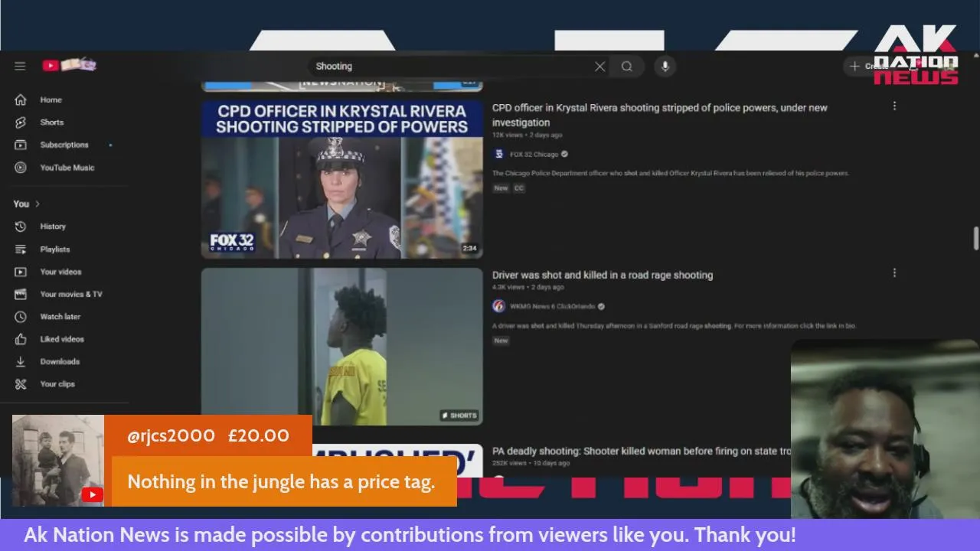Click the CC badge on the CPD video
The width and height of the screenshot is (980, 551).
point(519,188)
